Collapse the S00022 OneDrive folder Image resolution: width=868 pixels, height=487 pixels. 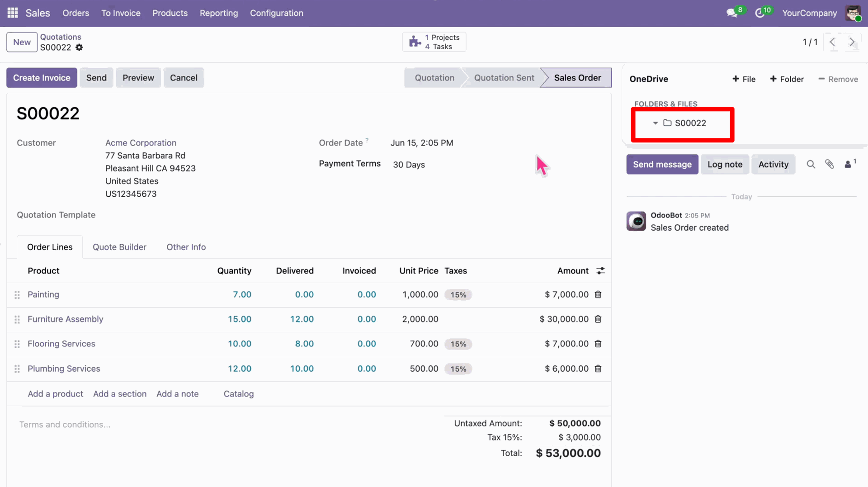coord(655,123)
